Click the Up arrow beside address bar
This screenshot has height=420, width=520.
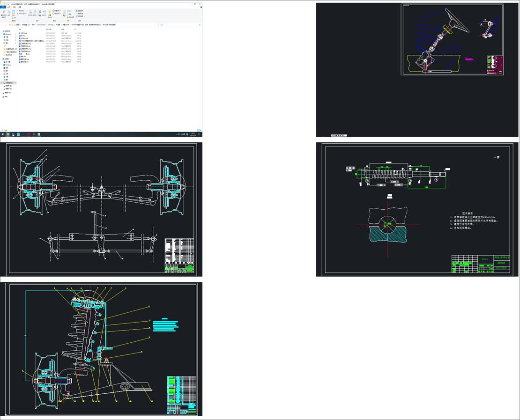tap(10, 25)
